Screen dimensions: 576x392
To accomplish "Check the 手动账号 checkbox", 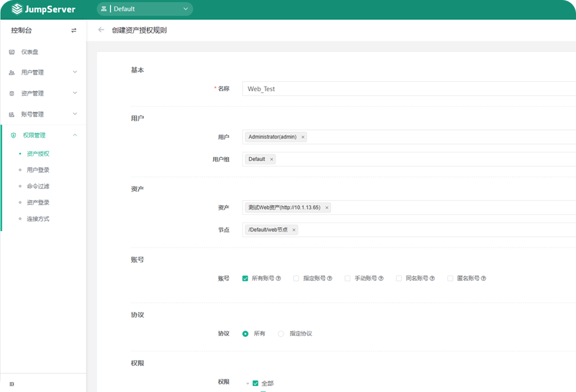I will pyautogui.click(x=347, y=279).
